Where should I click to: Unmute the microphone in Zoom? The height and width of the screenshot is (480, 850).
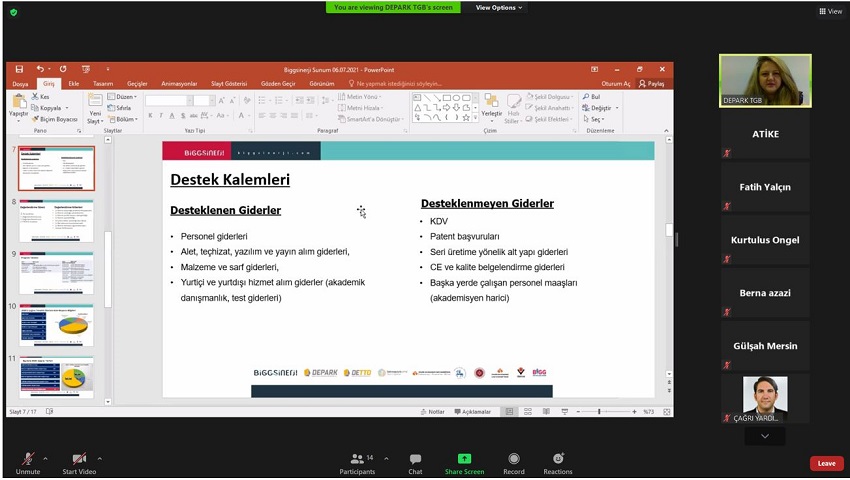coord(27,460)
